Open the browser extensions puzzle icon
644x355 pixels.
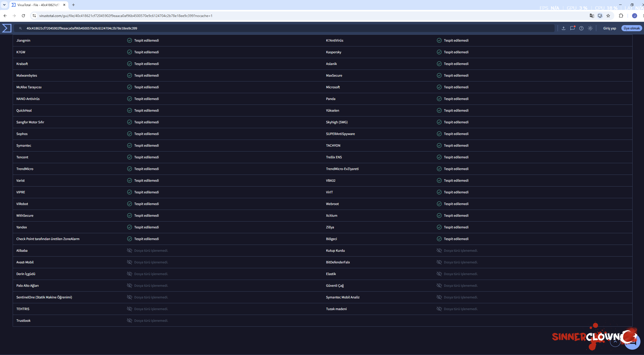point(621,16)
